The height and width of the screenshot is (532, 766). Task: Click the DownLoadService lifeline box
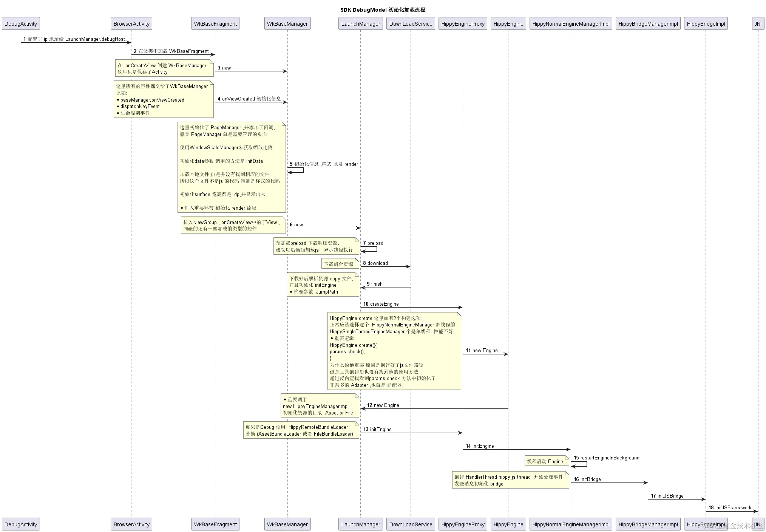point(411,23)
